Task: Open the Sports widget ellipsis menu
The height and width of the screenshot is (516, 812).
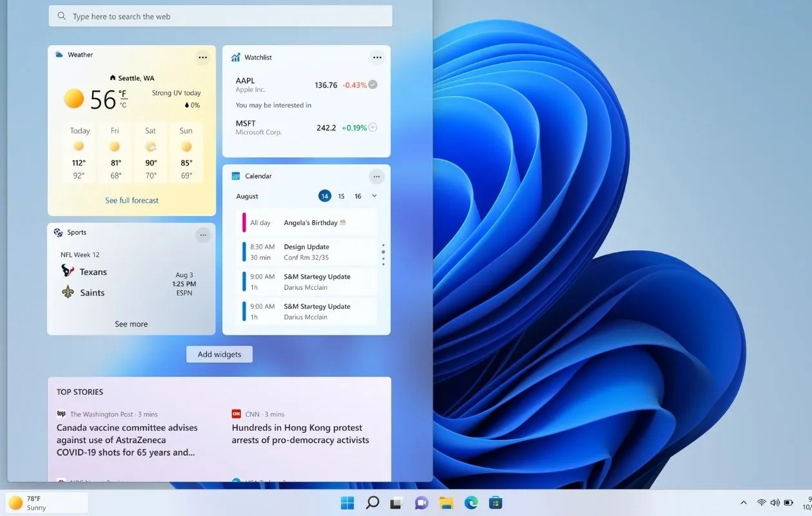Action: click(x=203, y=235)
